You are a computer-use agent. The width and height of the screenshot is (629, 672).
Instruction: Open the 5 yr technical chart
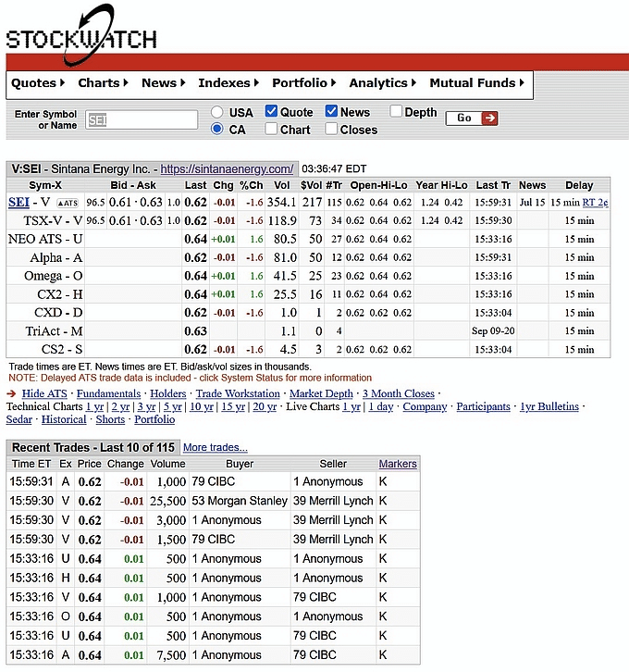173,406
